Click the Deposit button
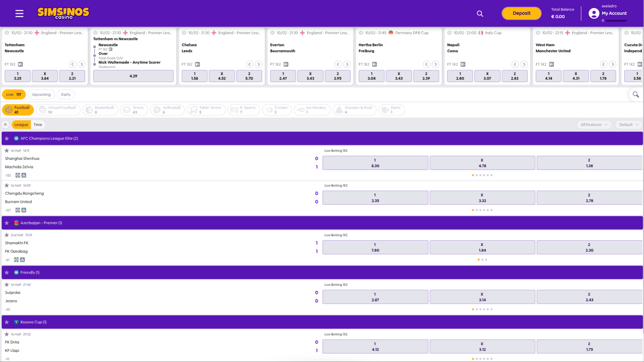This screenshot has height=362, width=644. [x=521, y=13]
